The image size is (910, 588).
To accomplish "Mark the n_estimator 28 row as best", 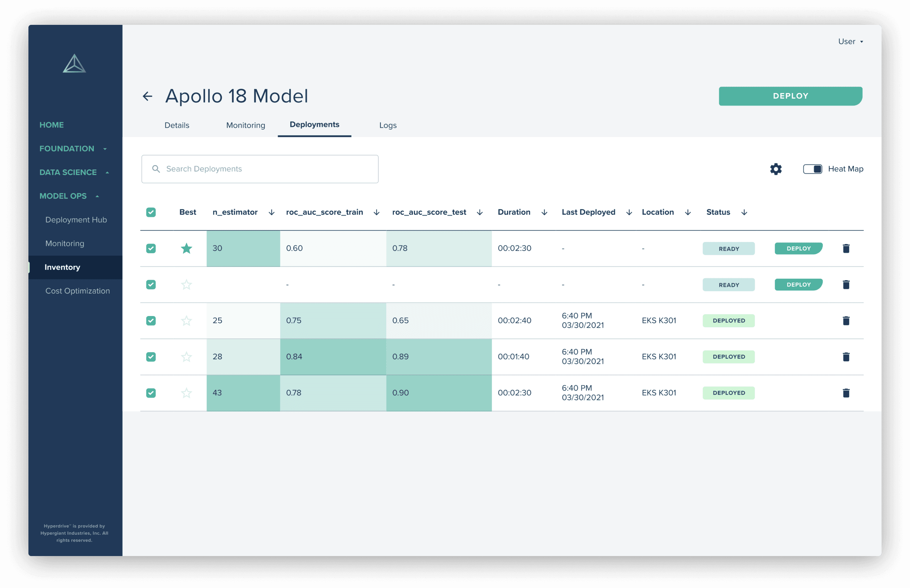I will pos(187,357).
